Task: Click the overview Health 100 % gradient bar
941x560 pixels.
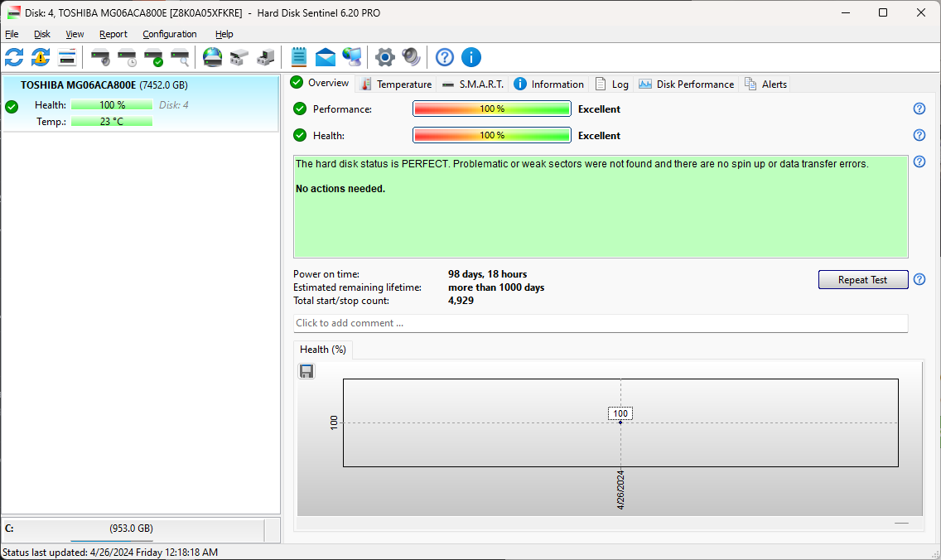Action: coord(491,135)
